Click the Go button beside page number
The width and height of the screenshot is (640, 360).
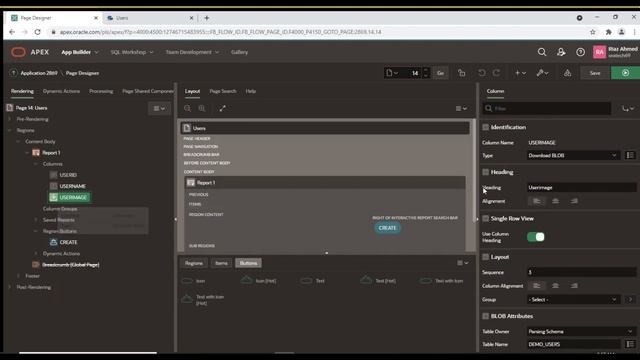440,73
